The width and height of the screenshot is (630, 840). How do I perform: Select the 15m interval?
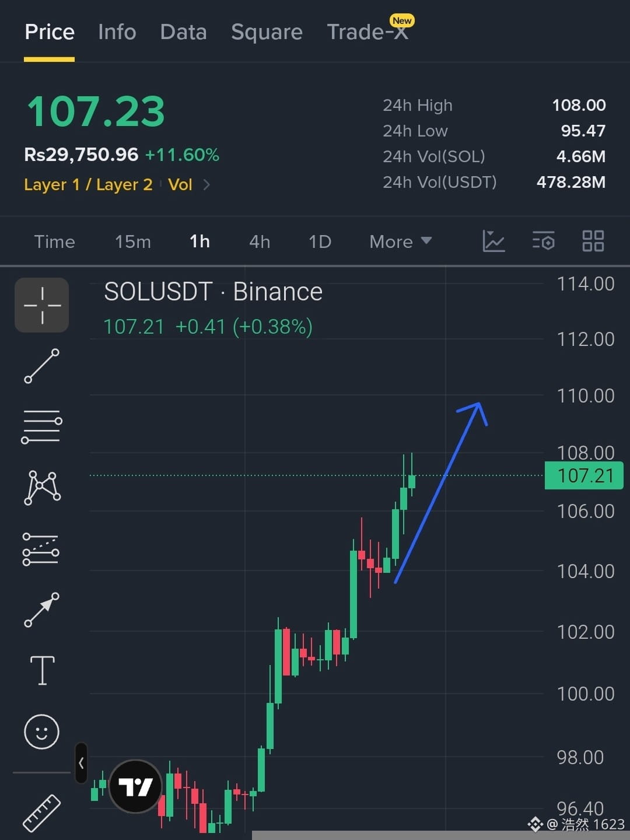[x=133, y=242]
